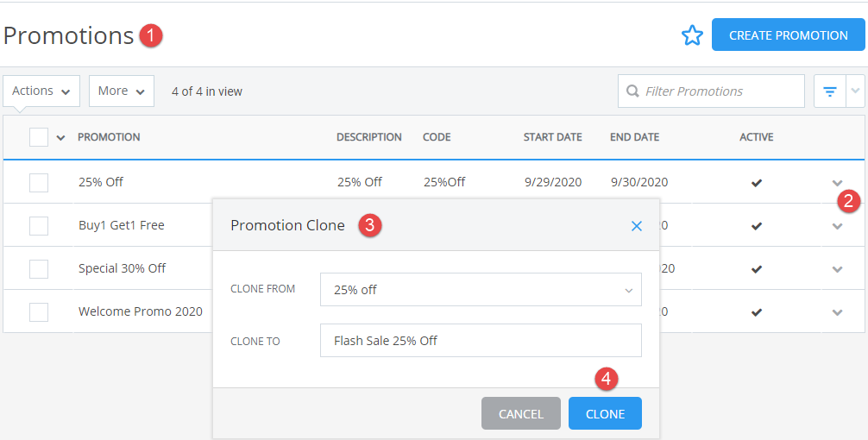Check the Buy1 Get1 Free checkbox
868x440 pixels.
tap(39, 226)
